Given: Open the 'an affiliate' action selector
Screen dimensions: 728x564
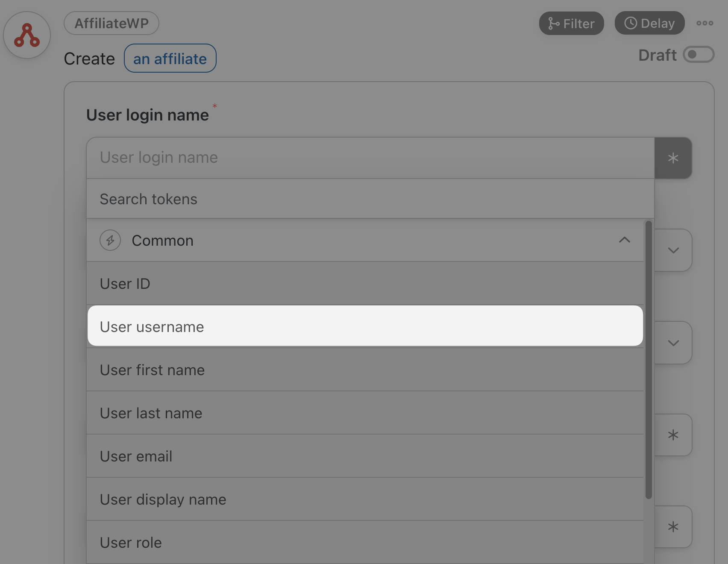Looking at the screenshot, I should [170, 59].
